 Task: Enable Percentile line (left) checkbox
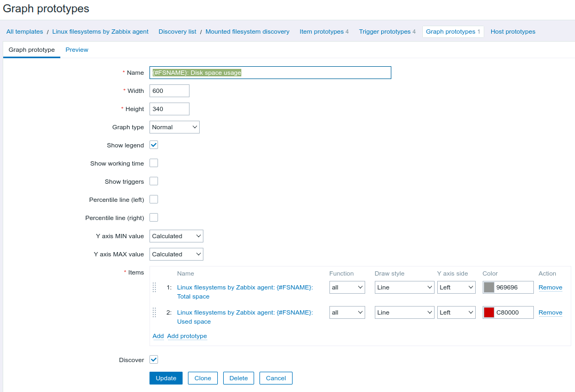[154, 200]
